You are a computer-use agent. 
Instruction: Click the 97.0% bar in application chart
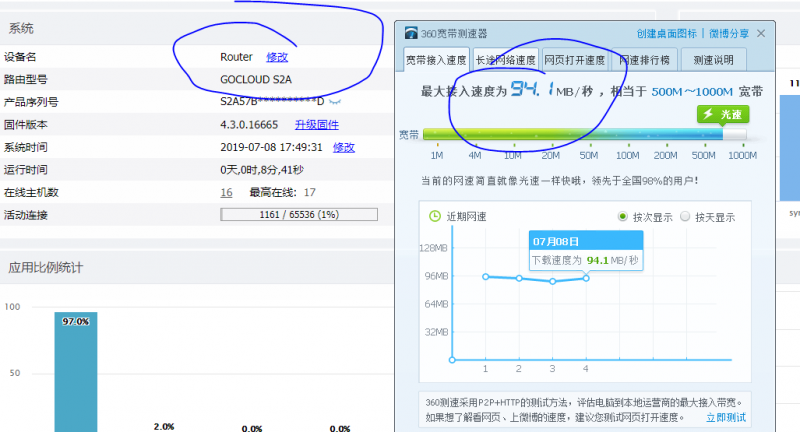[x=76, y=372]
